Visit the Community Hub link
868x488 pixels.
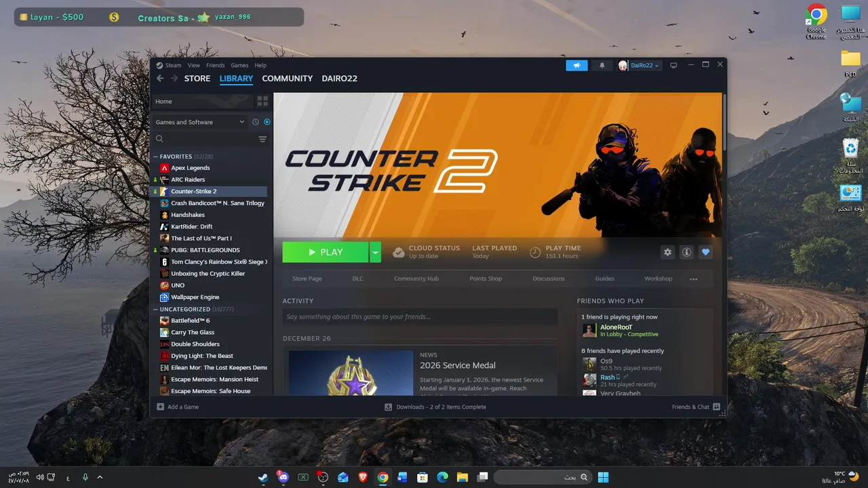[x=416, y=279]
